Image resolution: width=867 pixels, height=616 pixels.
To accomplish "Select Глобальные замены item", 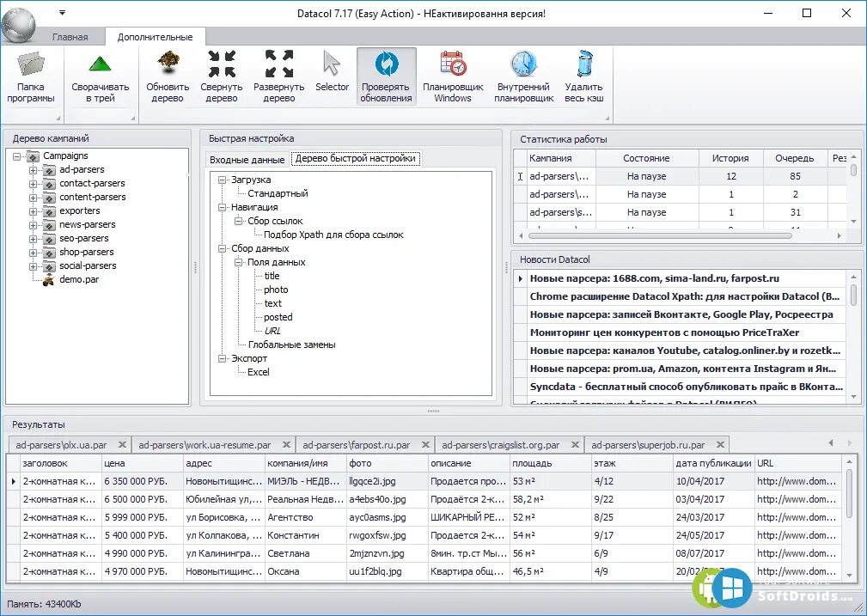I will (x=291, y=345).
